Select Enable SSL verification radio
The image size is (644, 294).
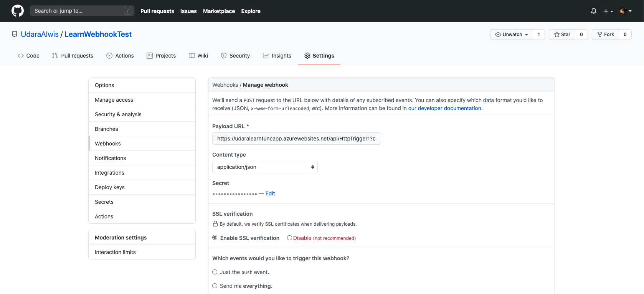coord(215,238)
